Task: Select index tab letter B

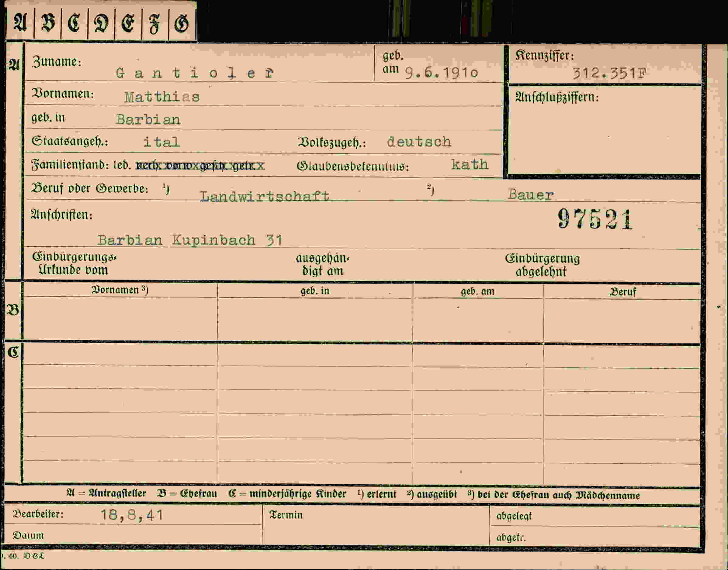Action: pyautogui.click(x=48, y=23)
